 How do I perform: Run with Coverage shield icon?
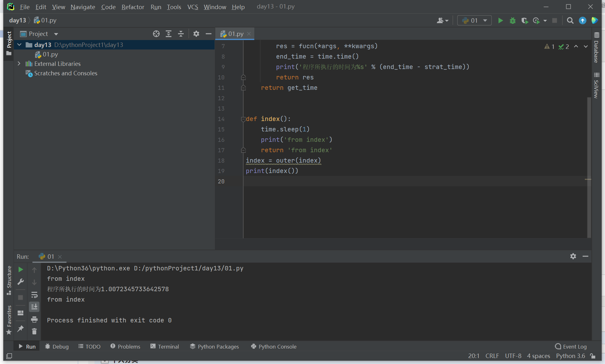(524, 21)
